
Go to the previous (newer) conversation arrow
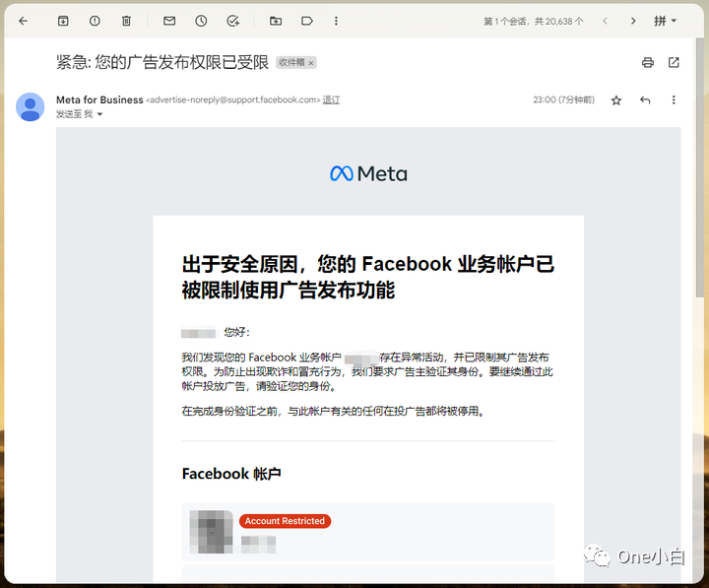coord(605,21)
